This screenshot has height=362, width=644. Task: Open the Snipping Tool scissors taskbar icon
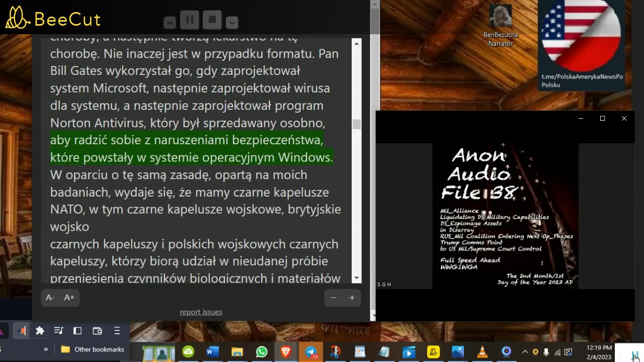[335, 352]
